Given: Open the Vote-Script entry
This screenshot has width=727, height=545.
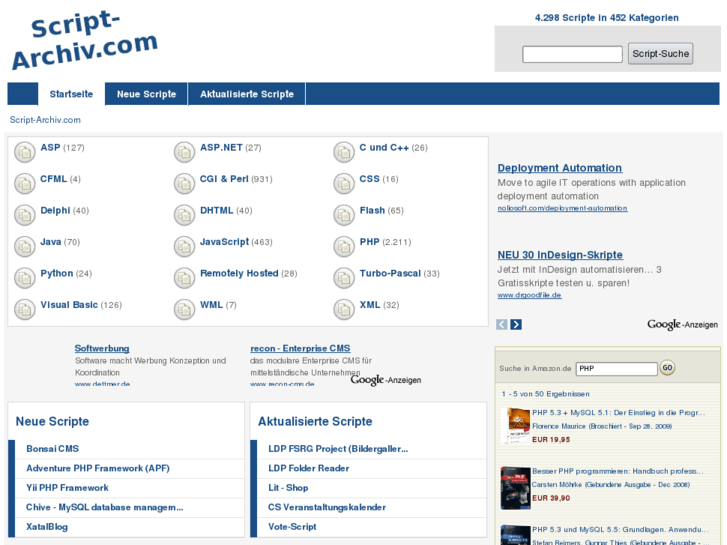Looking at the screenshot, I should [x=292, y=527].
